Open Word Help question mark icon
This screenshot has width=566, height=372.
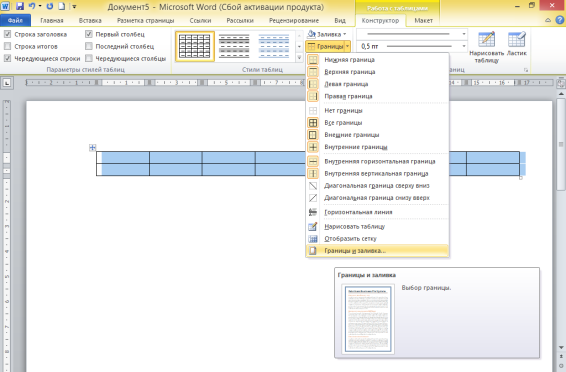point(560,20)
